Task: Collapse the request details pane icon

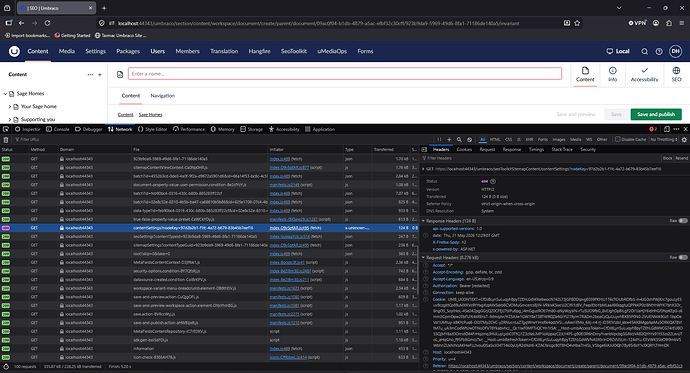Action: point(424,150)
